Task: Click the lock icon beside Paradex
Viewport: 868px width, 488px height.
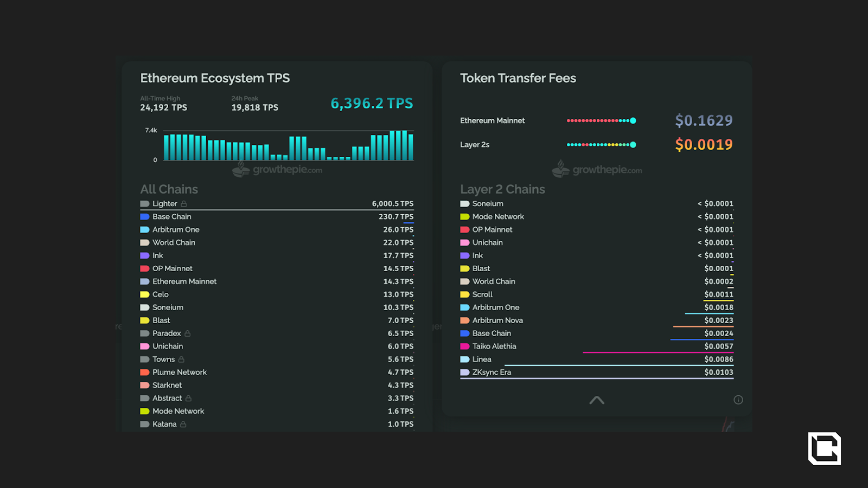Action: pyautogui.click(x=188, y=333)
